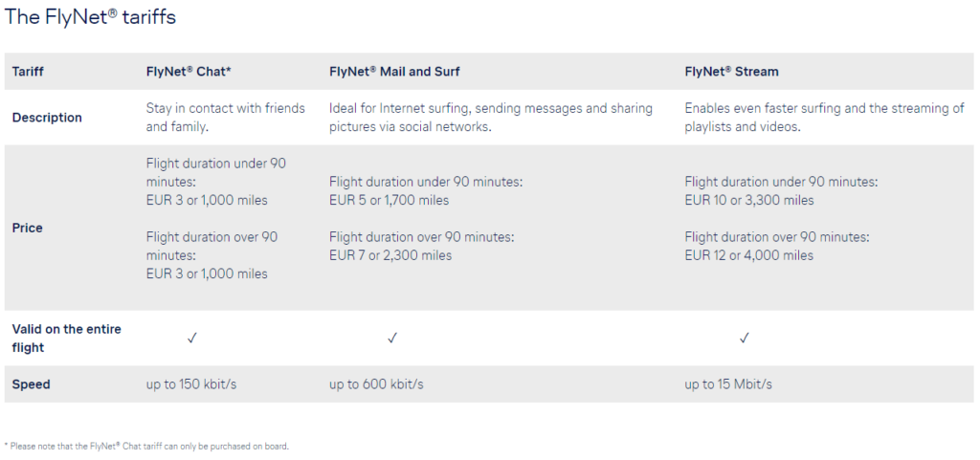
Task: Click the checkmark under FlyNet Stream
Action: pos(744,338)
